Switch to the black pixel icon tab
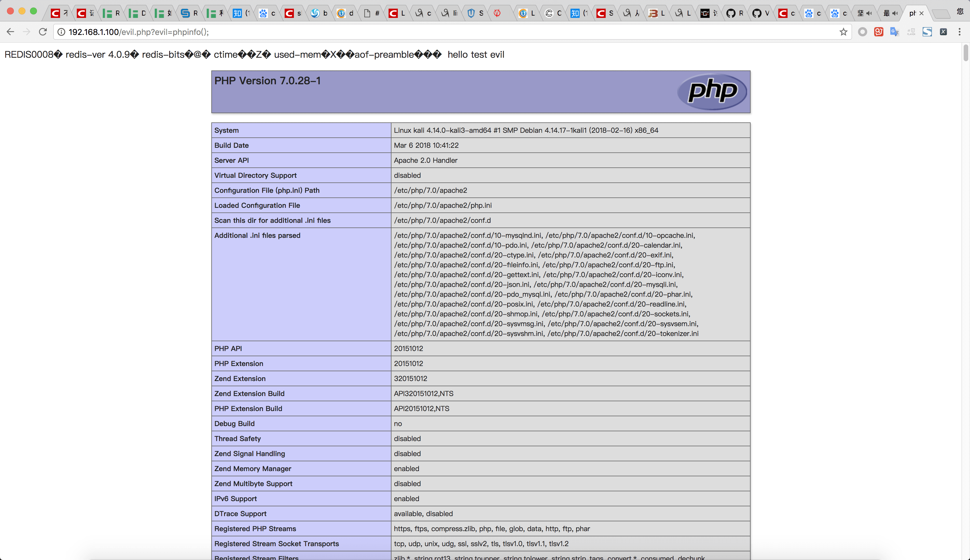Viewport: 970px width, 560px height. click(x=708, y=14)
